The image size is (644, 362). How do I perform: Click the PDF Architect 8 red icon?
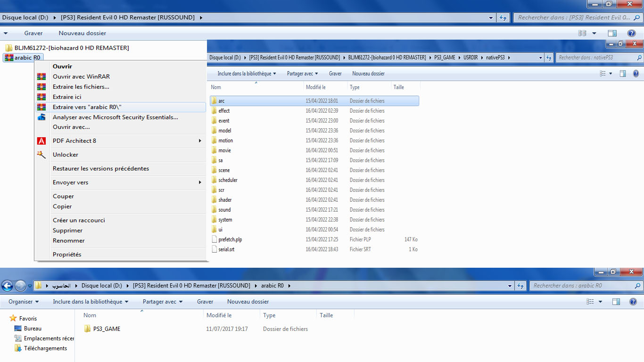[x=41, y=141]
